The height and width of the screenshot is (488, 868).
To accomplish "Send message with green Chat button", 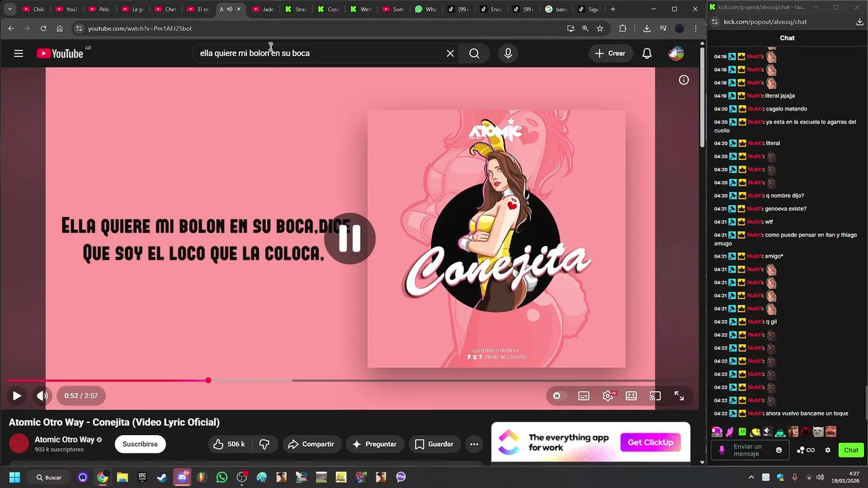I will tap(851, 450).
